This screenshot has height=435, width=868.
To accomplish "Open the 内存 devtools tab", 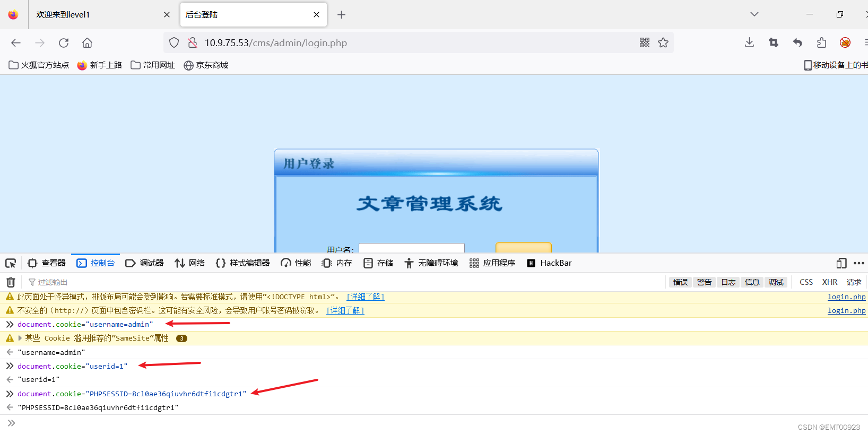I will click(337, 263).
